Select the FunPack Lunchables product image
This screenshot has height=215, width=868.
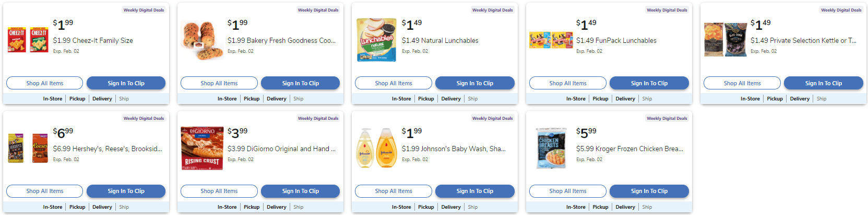[551, 40]
